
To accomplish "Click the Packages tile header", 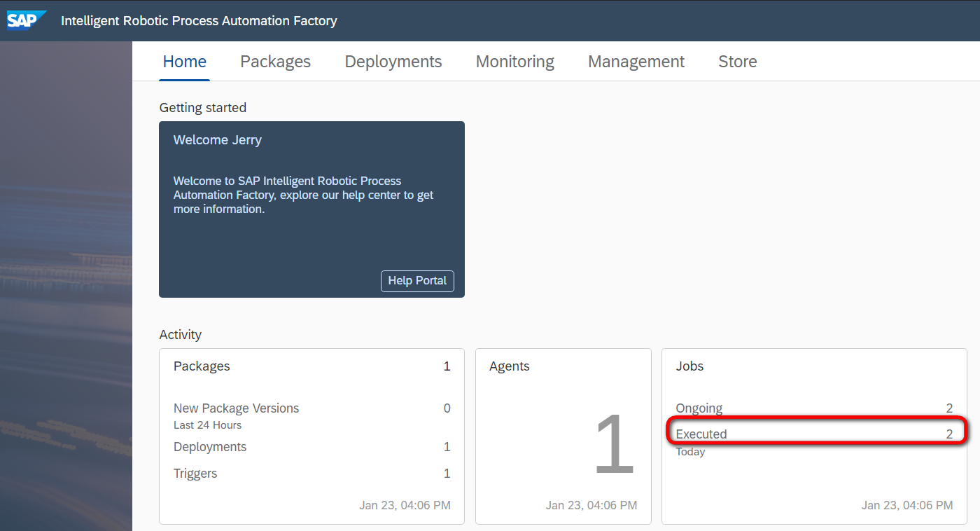I will click(x=202, y=366).
